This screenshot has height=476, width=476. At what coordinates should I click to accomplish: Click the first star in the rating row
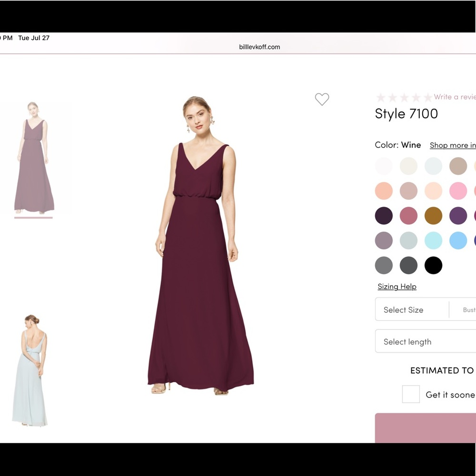[x=381, y=97]
